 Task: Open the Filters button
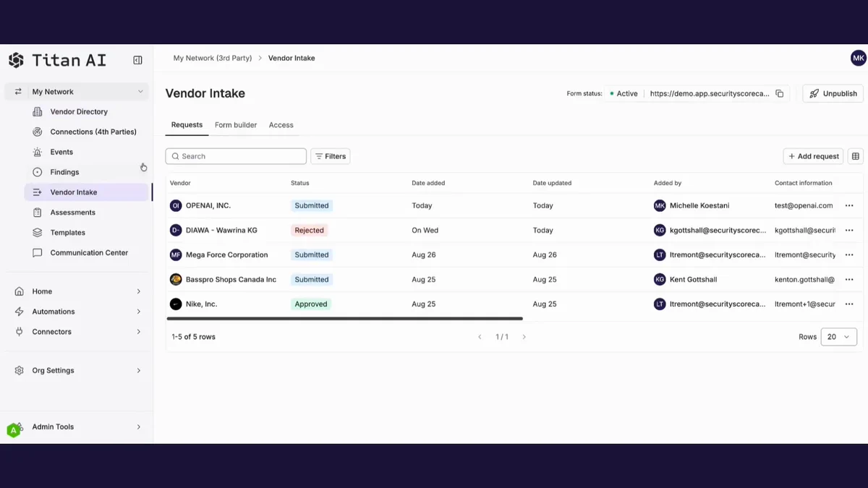331,156
